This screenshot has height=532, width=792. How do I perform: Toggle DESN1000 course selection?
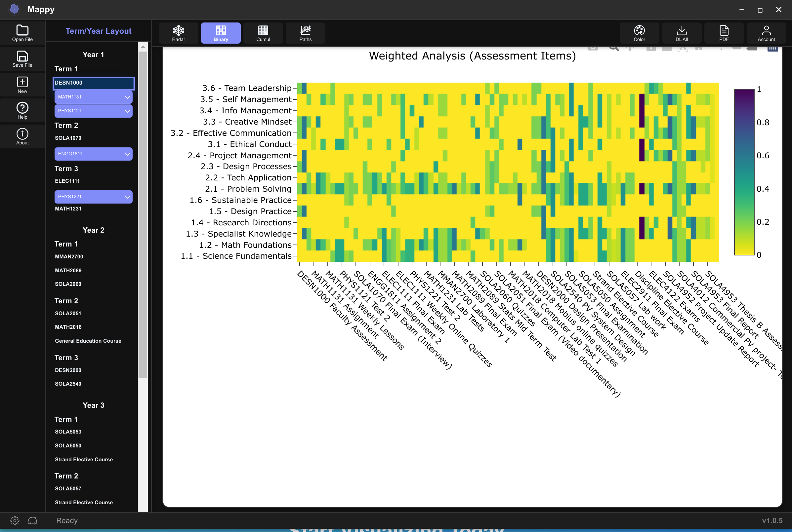pyautogui.click(x=92, y=83)
